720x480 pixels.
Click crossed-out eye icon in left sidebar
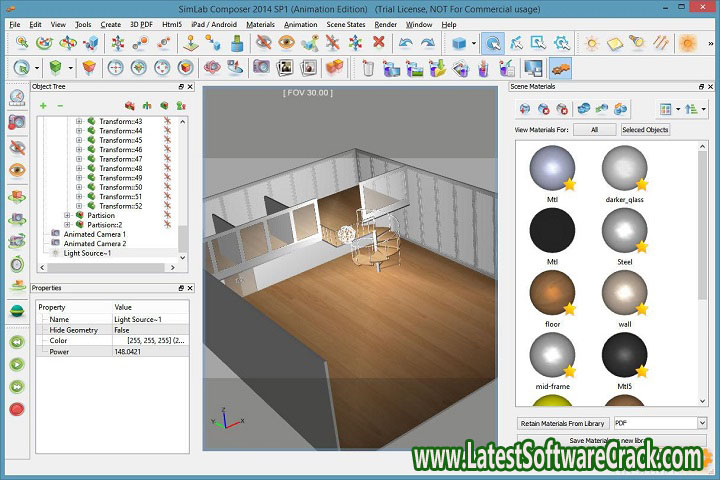[17, 147]
